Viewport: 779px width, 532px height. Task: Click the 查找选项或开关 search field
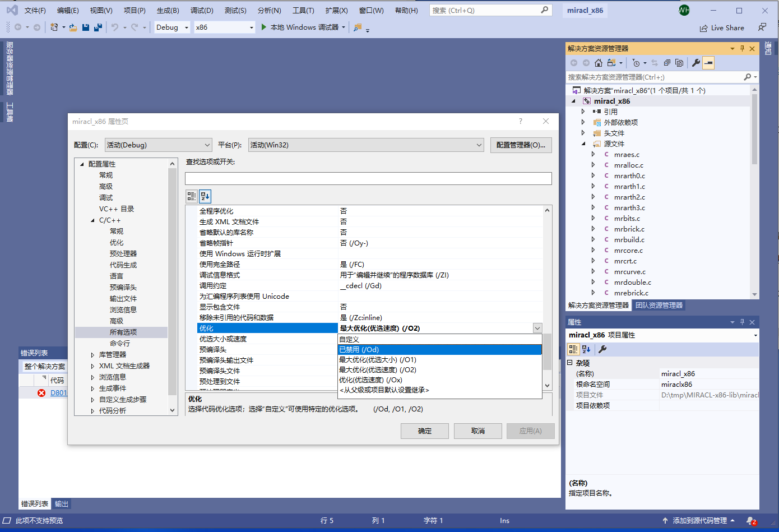[x=368, y=178]
